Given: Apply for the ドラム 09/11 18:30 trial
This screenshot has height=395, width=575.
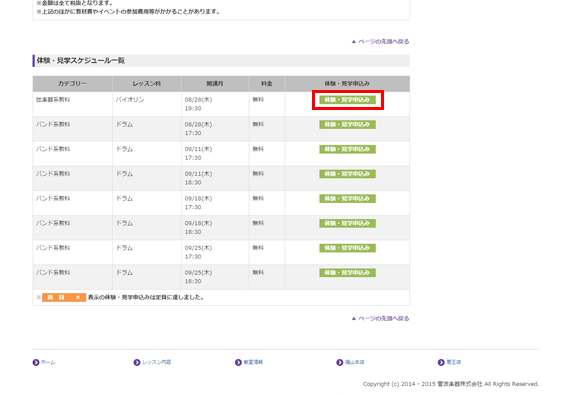Looking at the screenshot, I should [x=347, y=174].
